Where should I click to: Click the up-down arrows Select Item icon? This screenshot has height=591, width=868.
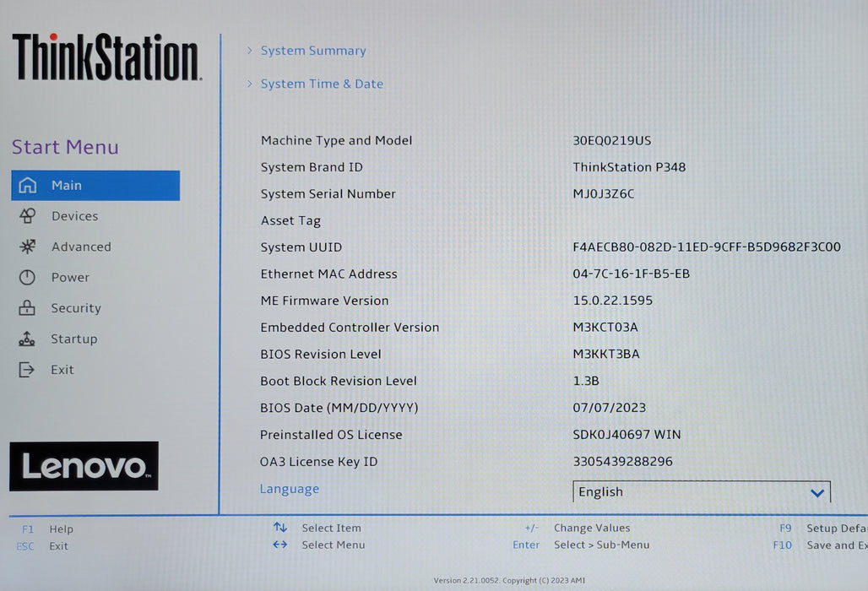(280, 528)
